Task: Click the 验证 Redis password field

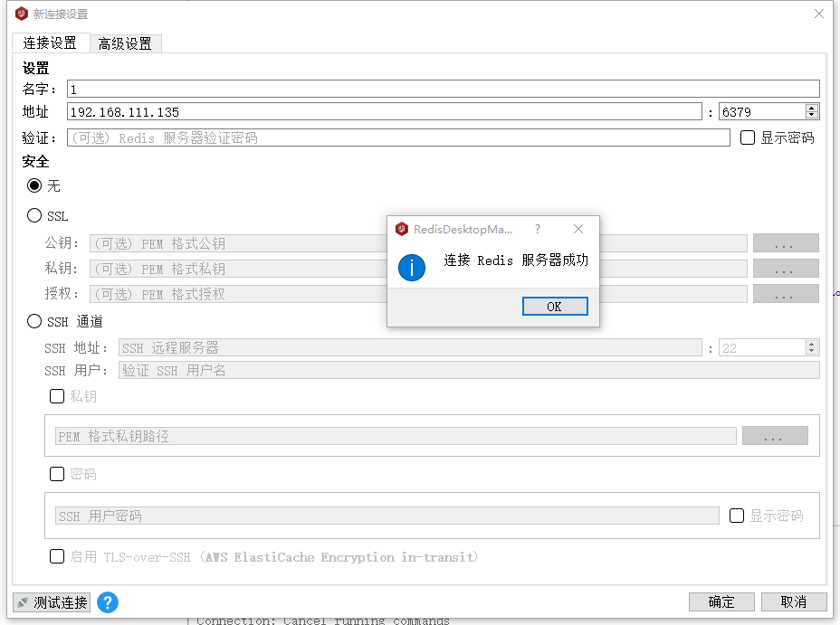Action: point(398,137)
